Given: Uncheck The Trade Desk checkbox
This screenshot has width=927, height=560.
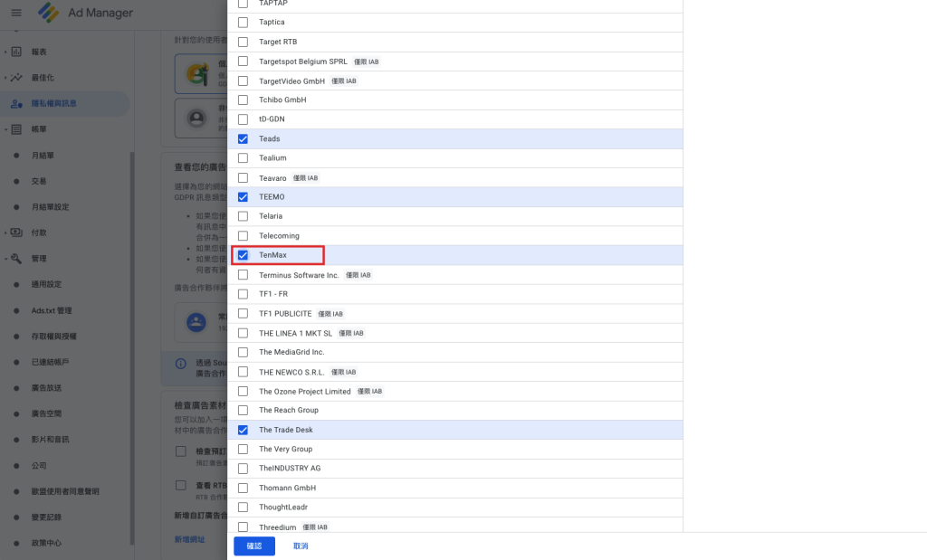Looking at the screenshot, I should coord(243,430).
